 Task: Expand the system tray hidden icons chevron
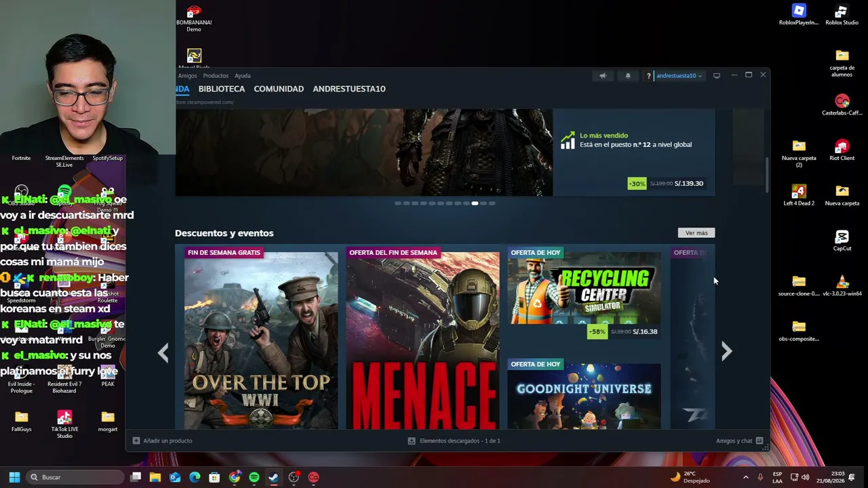[x=746, y=477]
